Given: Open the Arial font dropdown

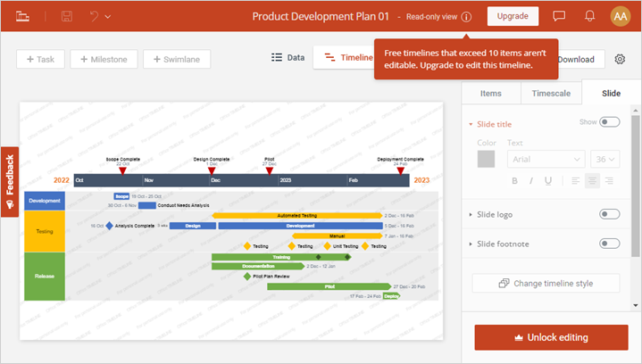Looking at the screenshot, I should pos(546,159).
